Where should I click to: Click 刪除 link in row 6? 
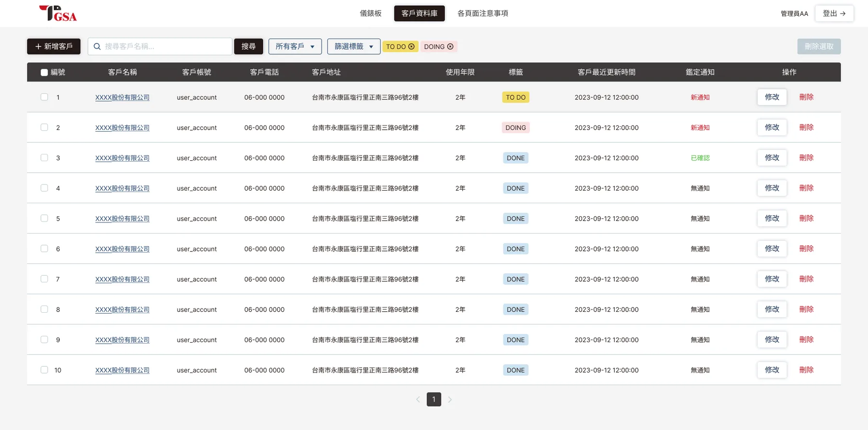[806, 249]
